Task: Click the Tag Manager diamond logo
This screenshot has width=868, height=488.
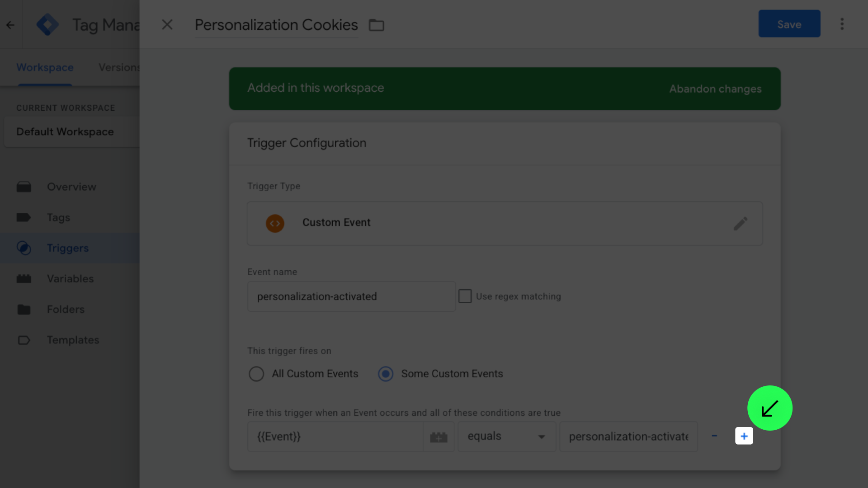Action: (47, 24)
